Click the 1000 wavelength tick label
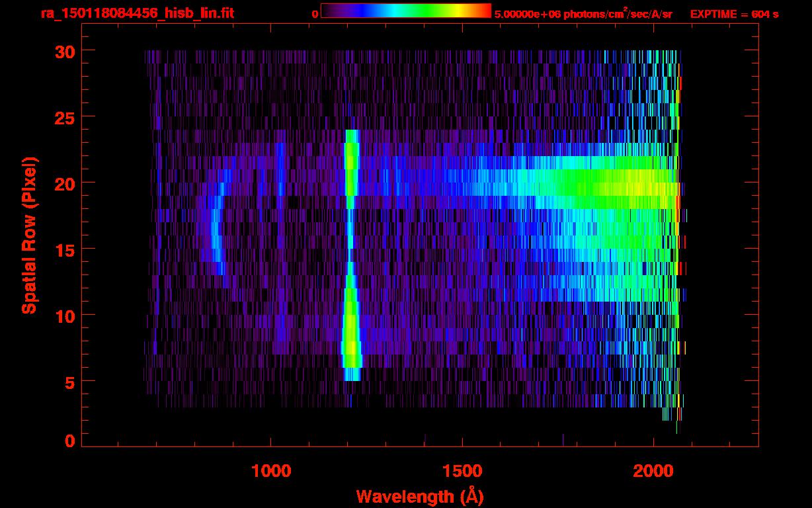The width and height of the screenshot is (812, 508). 271,471
